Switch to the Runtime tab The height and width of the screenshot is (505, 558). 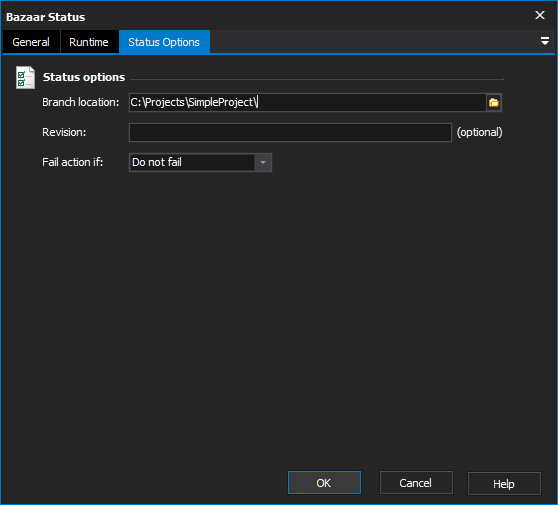pyautogui.click(x=89, y=42)
